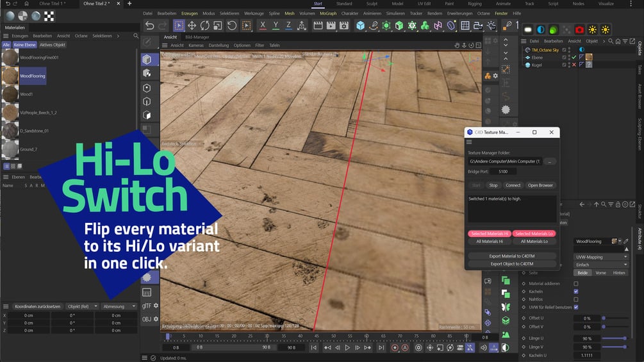
Task: Click the Aktives Objekt filter button
Action: click(x=52, y=45)
